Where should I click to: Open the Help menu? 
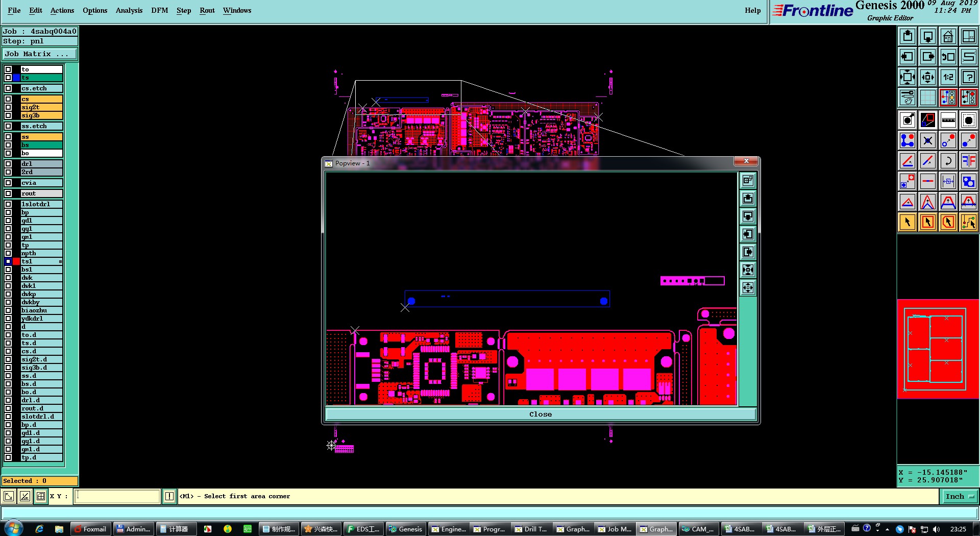coord(752,10)
